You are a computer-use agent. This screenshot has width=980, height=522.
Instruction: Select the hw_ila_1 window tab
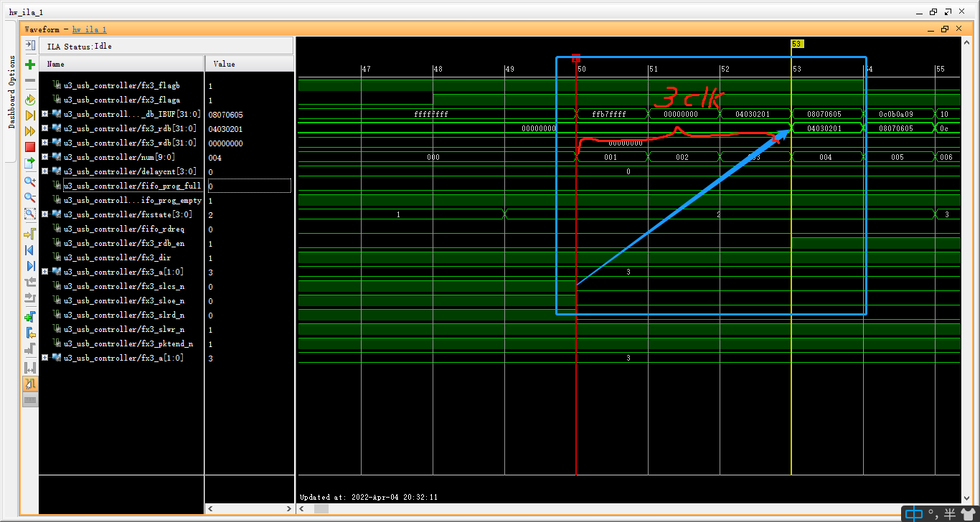point(25,11)
